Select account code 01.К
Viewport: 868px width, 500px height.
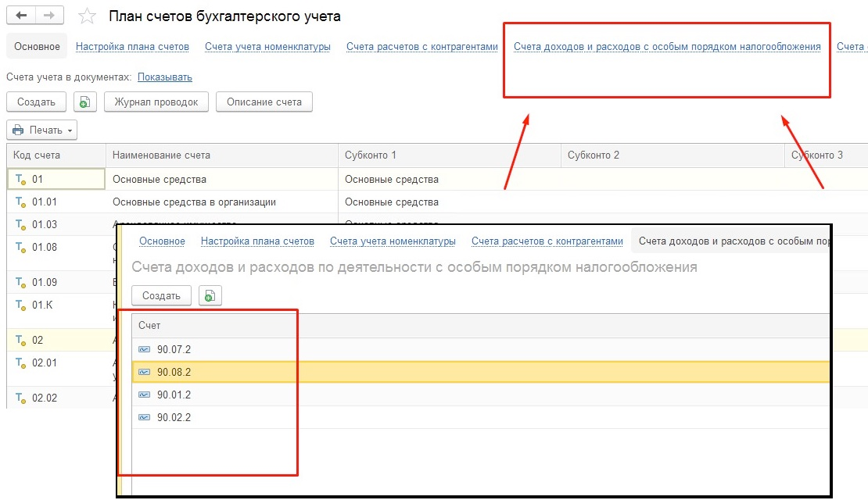click(x=42, y=305)
